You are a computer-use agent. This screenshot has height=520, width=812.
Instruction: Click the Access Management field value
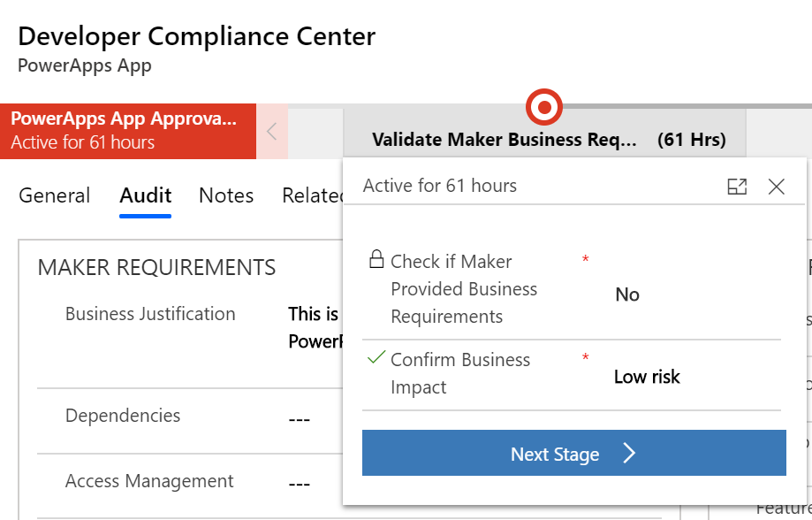pyautogui.click(x=299, y=481)
